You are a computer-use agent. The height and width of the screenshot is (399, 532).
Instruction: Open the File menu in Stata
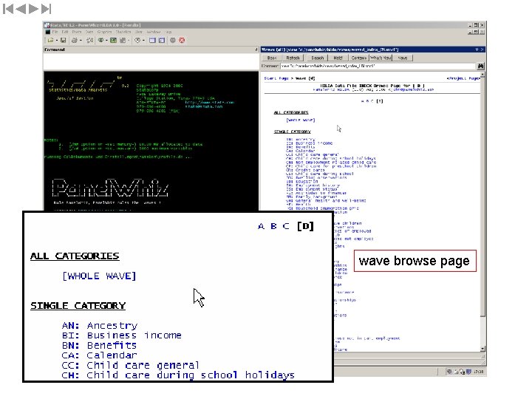(x=55, y=32)
